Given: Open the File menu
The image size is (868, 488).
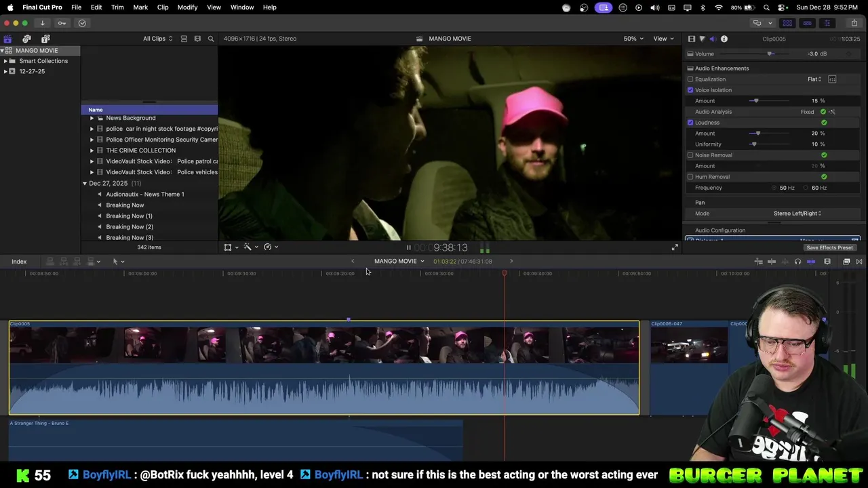Looking at the screenshot, I should (77, 7).
